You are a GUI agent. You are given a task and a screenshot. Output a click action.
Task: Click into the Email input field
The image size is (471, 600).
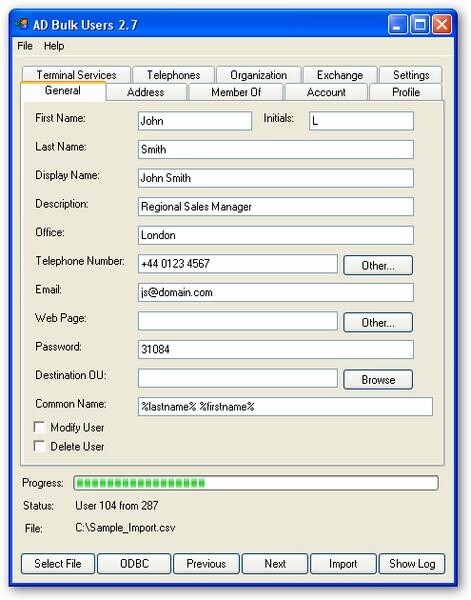coord(275,292)
